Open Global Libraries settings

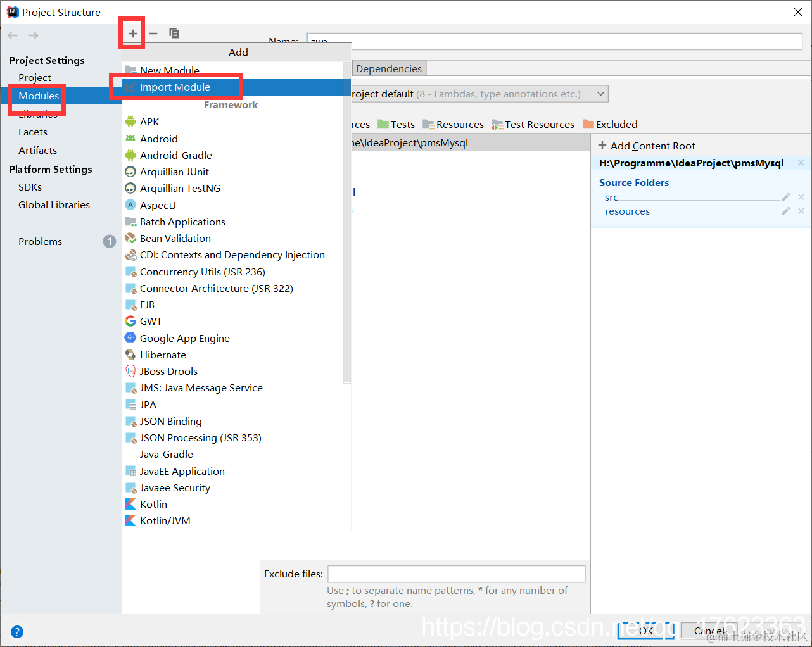pyautogui.click(x=54, y=204)
